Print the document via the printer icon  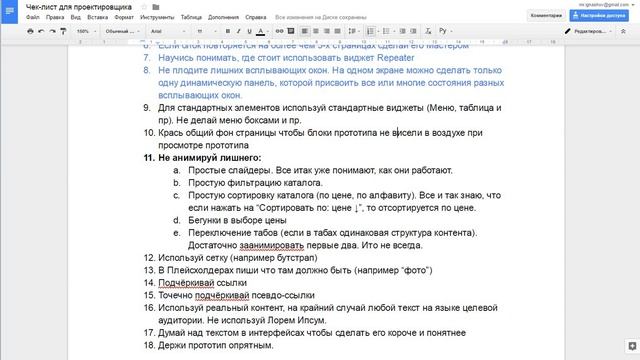tap(30, 31)
